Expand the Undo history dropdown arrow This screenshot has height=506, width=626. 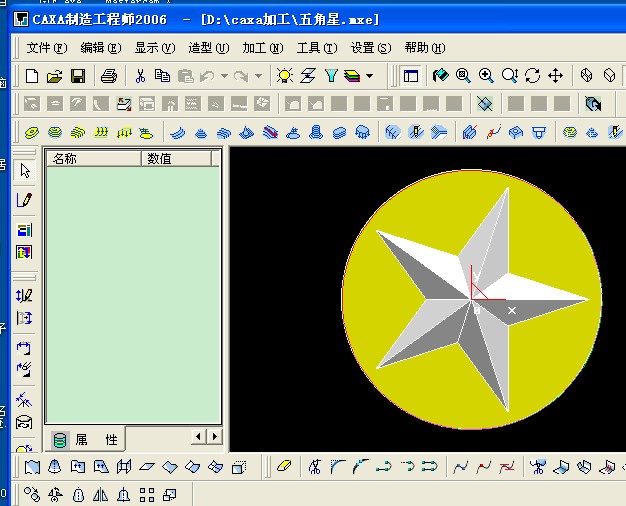[224, 75]
